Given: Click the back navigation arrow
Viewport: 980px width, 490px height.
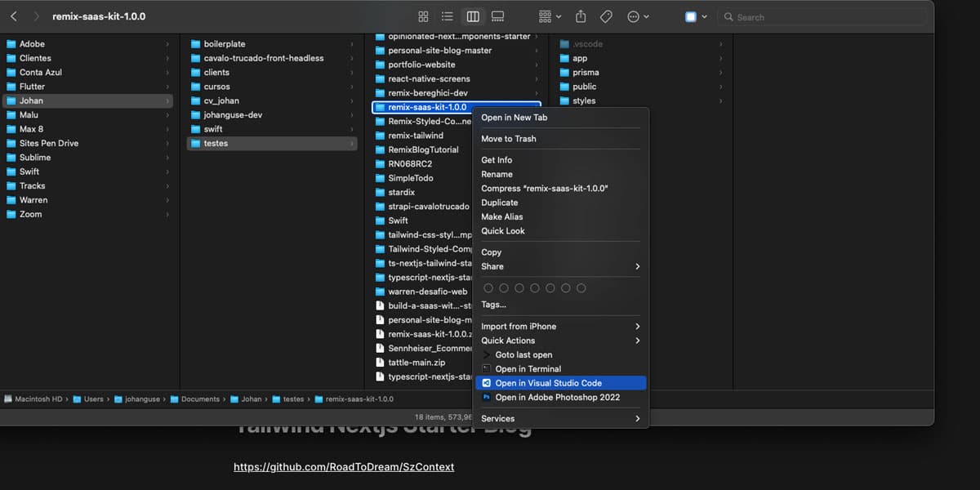Looking at the screenshot, I should [15, 16].
